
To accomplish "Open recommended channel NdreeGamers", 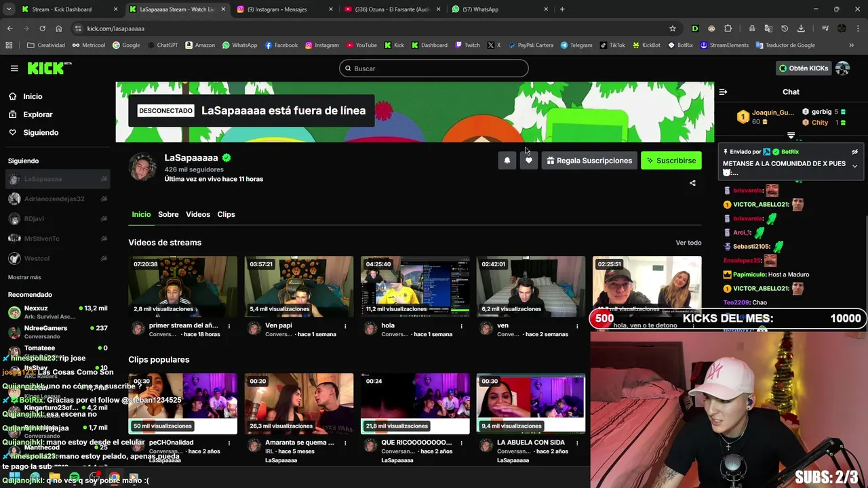I will (58, 331).
